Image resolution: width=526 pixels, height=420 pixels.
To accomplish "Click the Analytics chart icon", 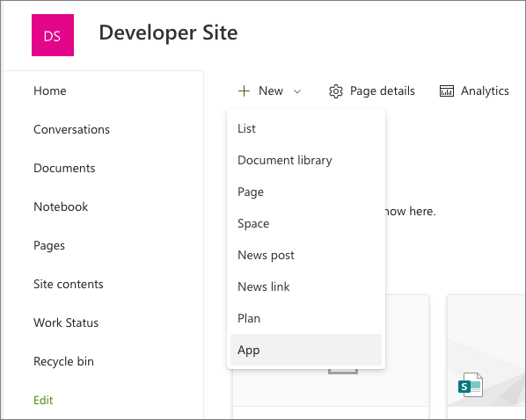I will tap(447, 91).
